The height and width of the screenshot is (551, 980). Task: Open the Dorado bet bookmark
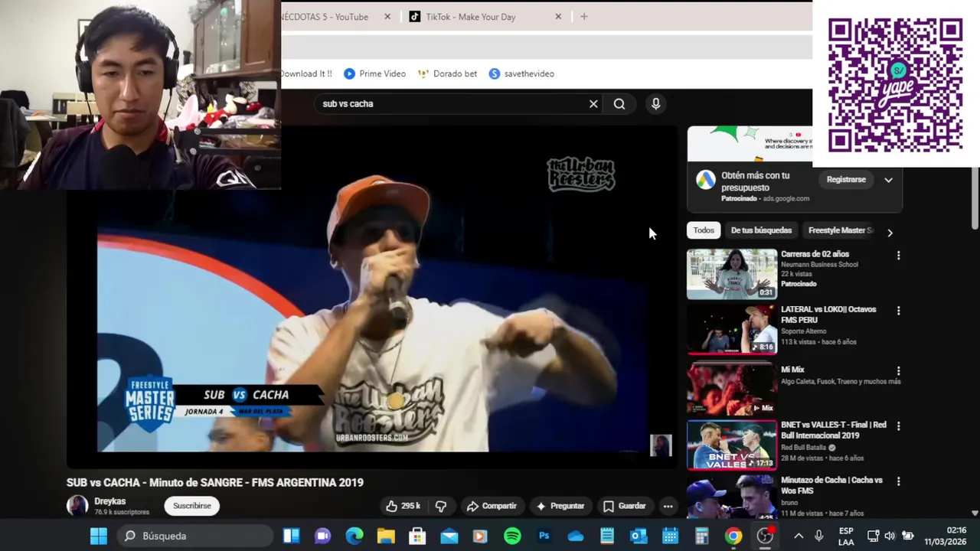(x=447, y=73)
